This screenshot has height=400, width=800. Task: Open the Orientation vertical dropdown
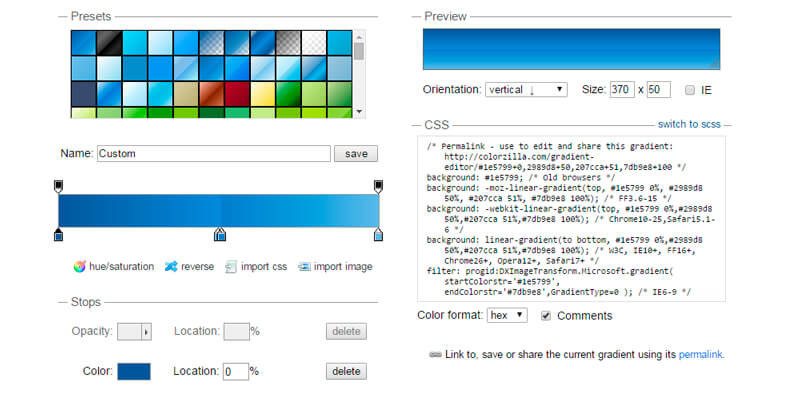pyautogui.click(x=526, y=90)
